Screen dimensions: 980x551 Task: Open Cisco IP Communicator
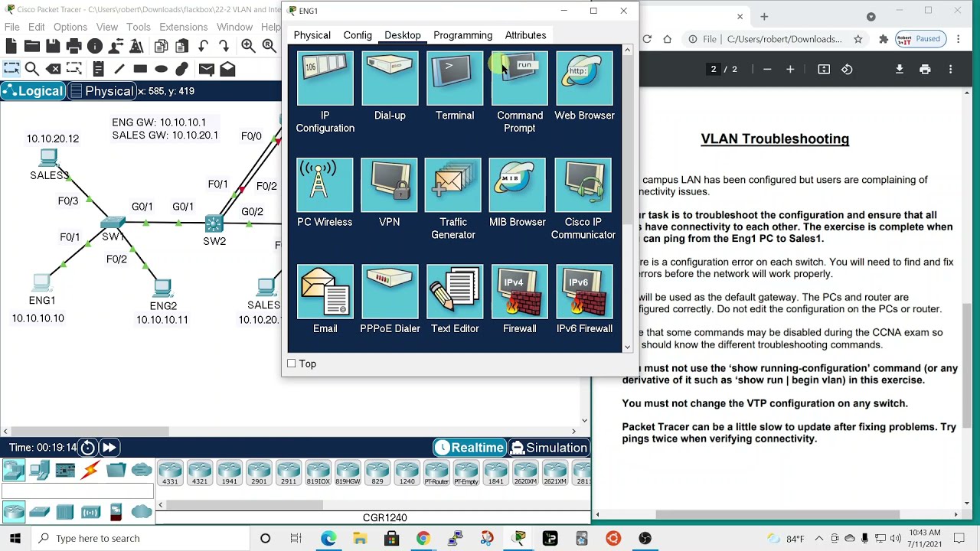pos(583,184)
